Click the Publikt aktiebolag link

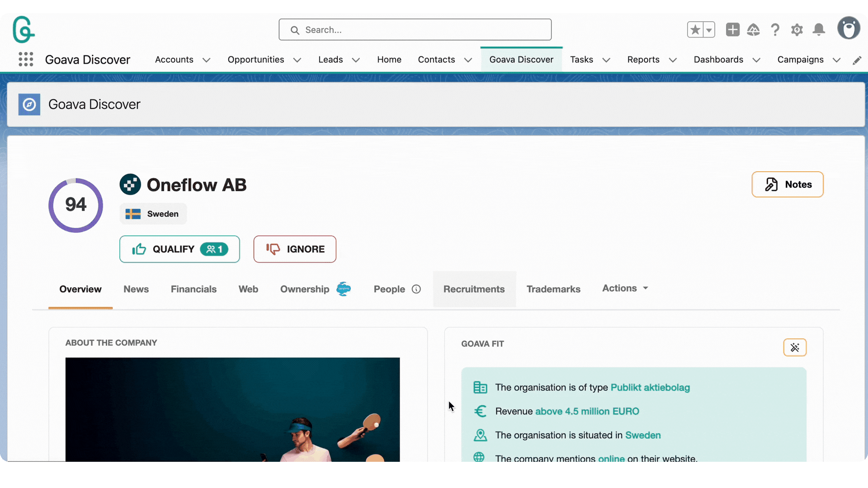pyautogui.click(x=650, y=387)
